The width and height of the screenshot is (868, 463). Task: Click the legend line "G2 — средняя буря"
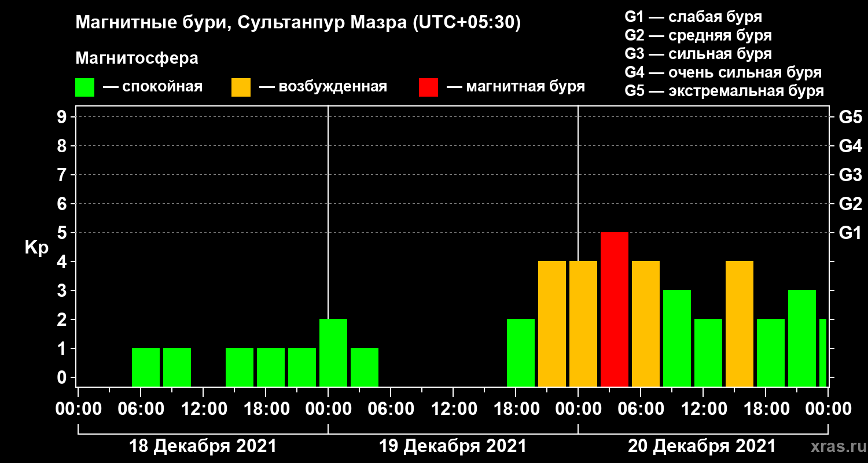[x=698, y=35]
